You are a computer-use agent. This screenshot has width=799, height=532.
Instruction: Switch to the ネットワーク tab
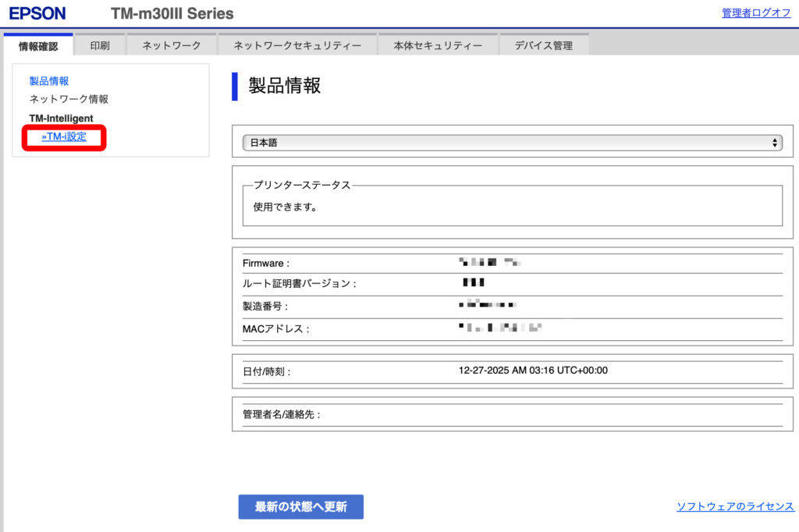[x=171, y=46]
